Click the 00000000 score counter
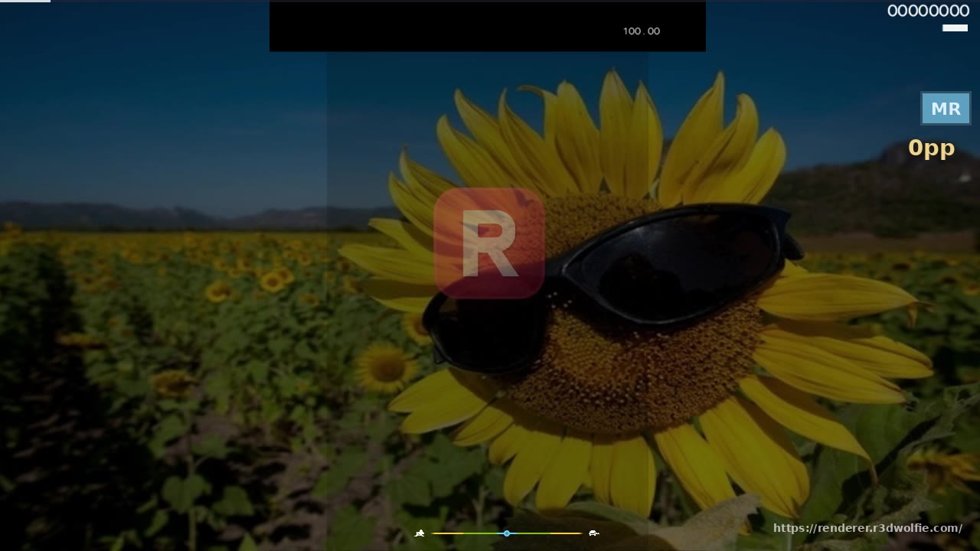Screen dimensions: 980x551 (x=928, y=11)
